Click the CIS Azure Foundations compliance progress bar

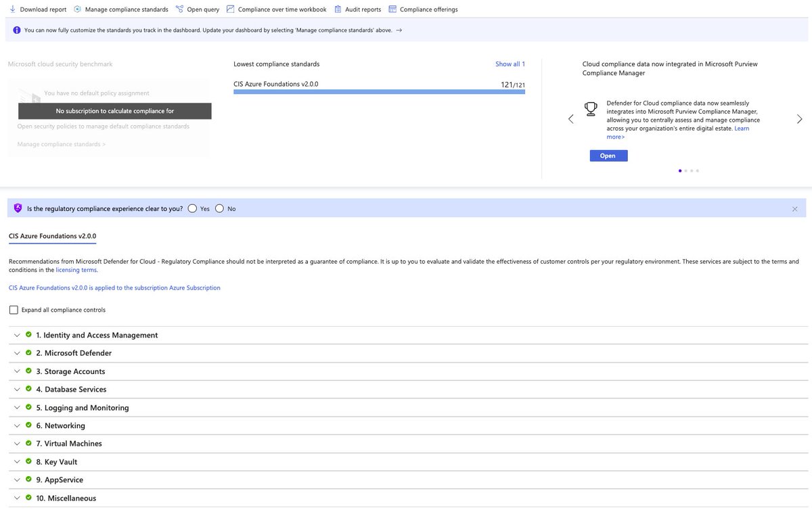point(379,91)
